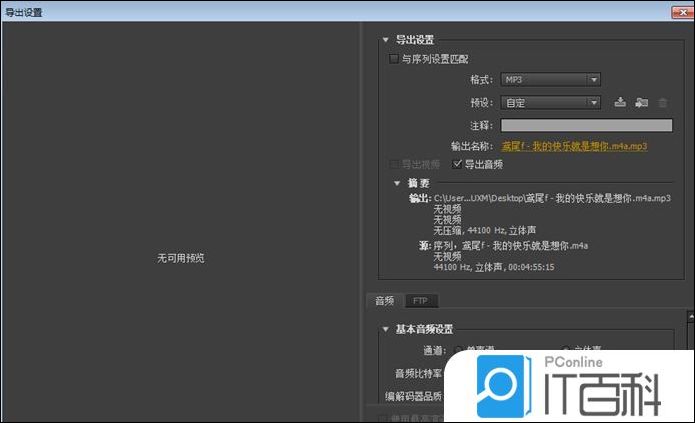Collapse the 导出设置 section triangle
Screen dimensions: 695x423
coord(386,40)
